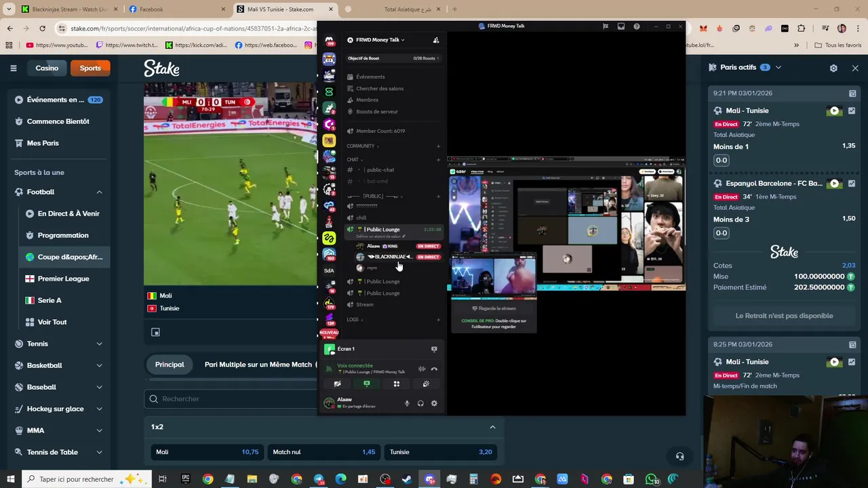868x488 pixels.
Task: Join the Stream voice channel in Discord
Action: pyautogui.click(x=365, y=305)
